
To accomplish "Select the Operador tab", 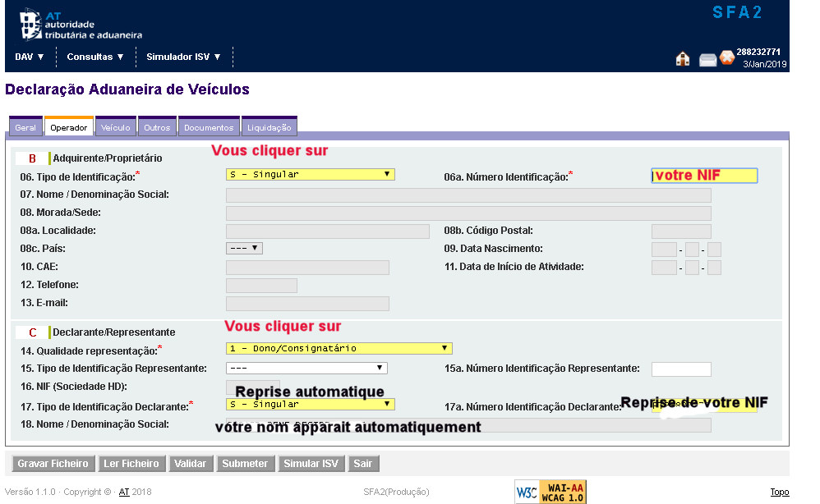I will (x=69, y=127).
